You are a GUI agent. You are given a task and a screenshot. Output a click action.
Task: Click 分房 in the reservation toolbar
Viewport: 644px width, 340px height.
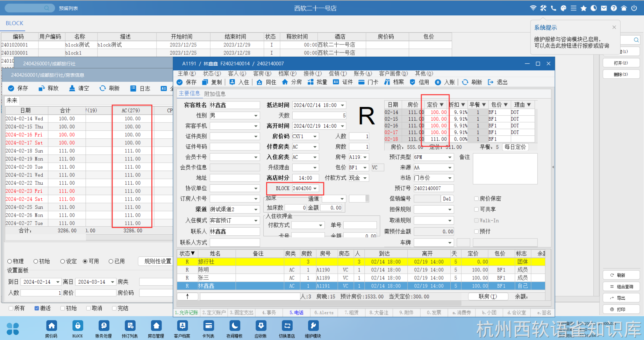[x=292, y=82]
